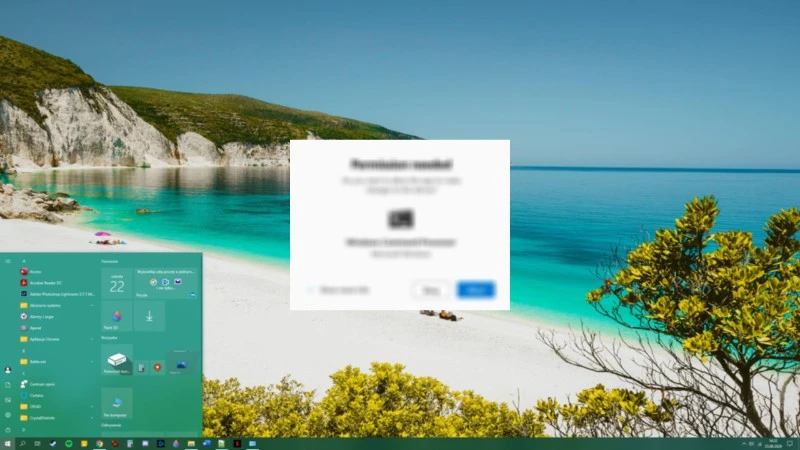
Task: Open the photos tile with mountain picture
Action: pyautogui.click(x=182, y=365)
